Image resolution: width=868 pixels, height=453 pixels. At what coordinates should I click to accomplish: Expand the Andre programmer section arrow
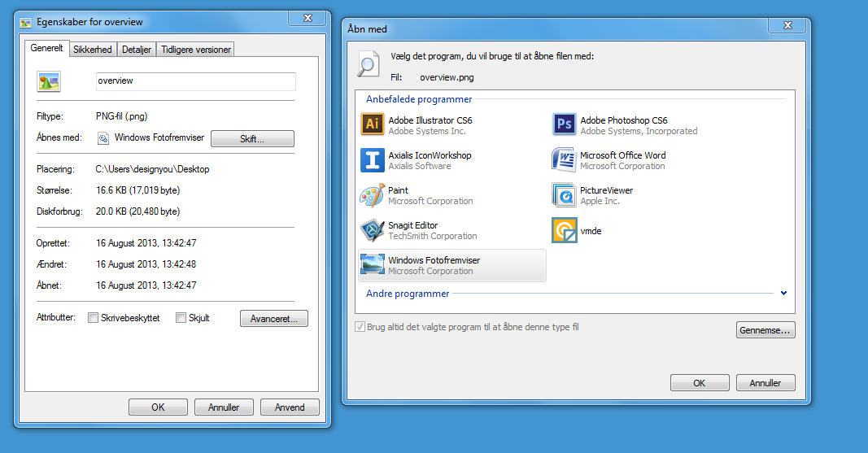pos(783,294)
